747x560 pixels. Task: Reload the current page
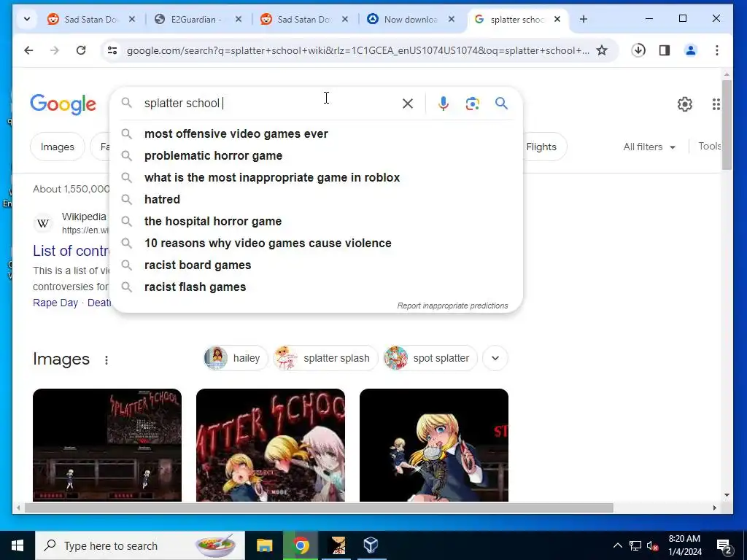[x=81, y=50]
